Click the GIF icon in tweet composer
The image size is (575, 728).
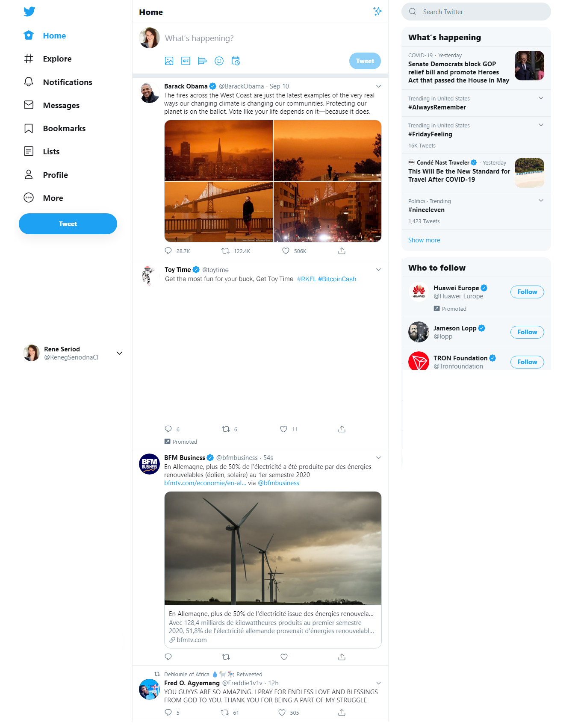click(186, 61)
